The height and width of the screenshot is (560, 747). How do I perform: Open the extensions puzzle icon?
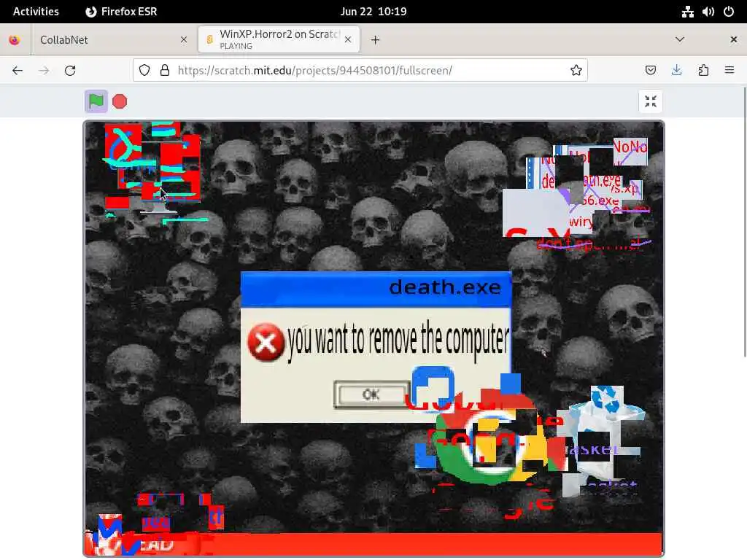click(x=703, y=71)
